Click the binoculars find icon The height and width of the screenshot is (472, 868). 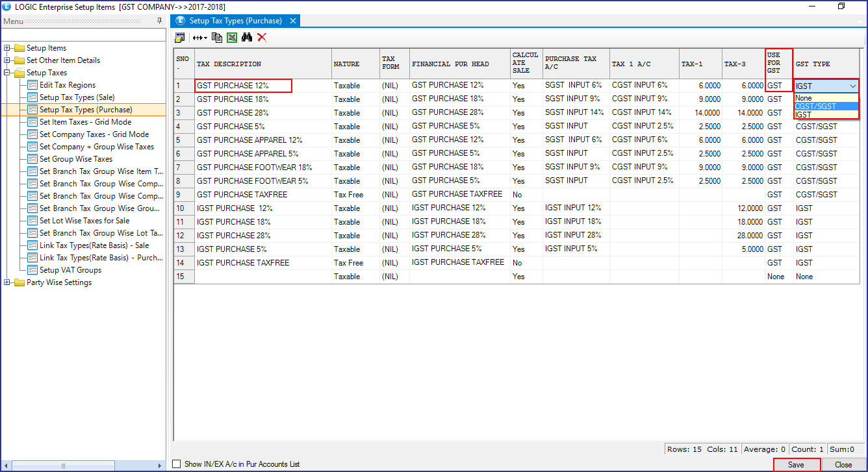point(247,38)
